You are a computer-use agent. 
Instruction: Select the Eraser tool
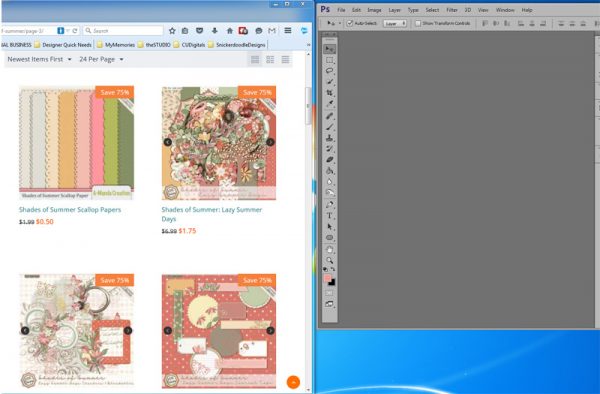coord(329,160)
